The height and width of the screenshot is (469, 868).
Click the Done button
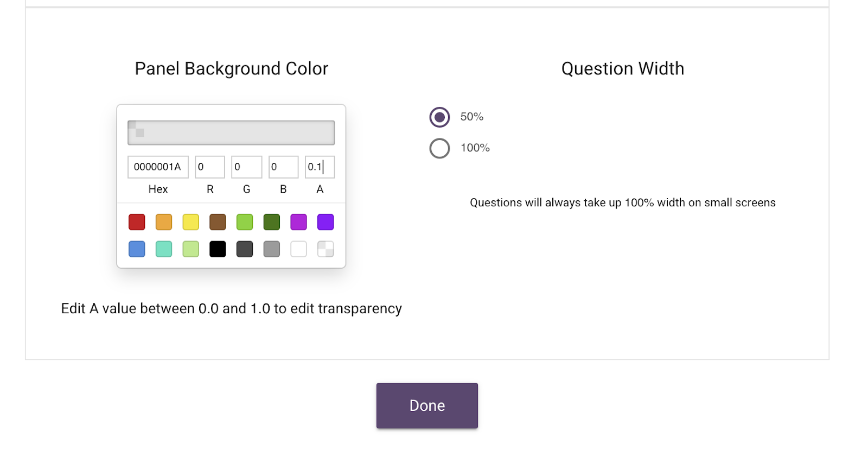427,405
